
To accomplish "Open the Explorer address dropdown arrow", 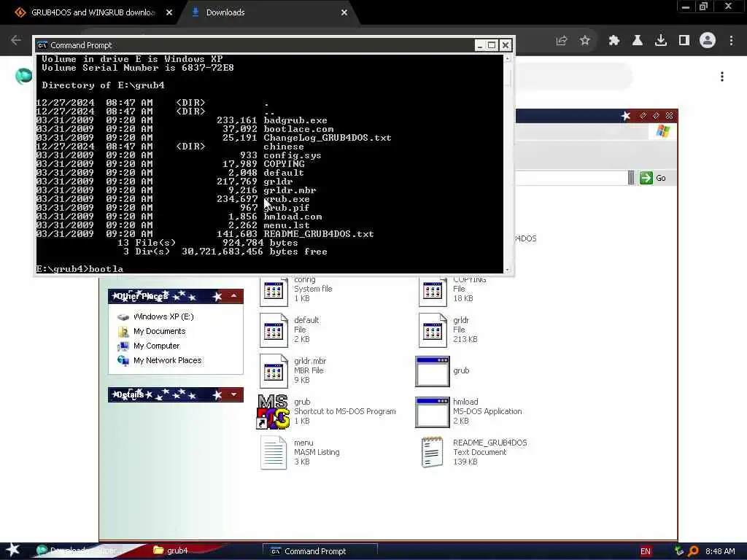I will 631,178.
